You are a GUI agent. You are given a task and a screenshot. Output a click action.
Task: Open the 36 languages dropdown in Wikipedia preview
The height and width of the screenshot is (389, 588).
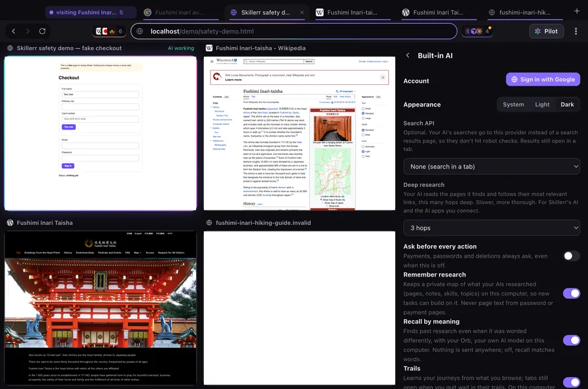point(346,91)
